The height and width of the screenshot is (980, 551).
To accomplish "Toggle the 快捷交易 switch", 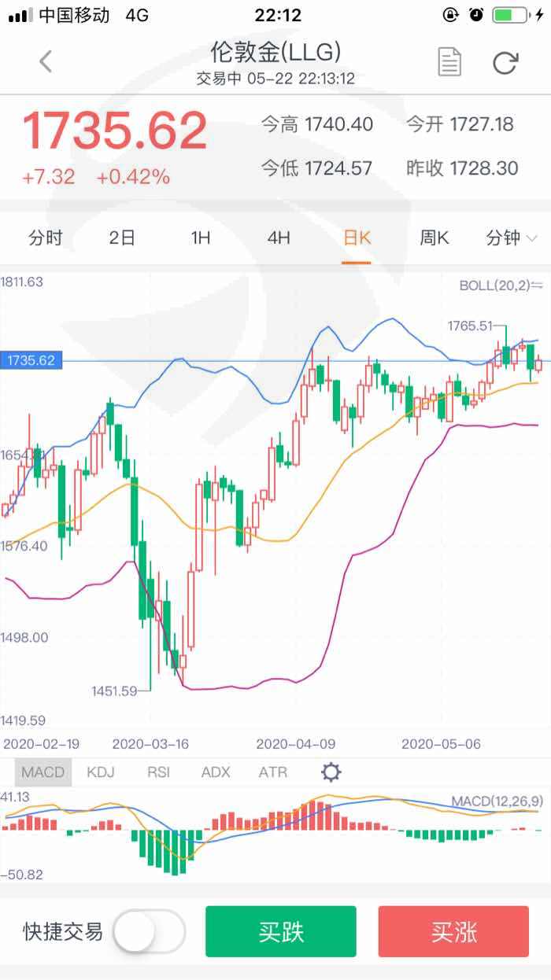I will (149, 932).
